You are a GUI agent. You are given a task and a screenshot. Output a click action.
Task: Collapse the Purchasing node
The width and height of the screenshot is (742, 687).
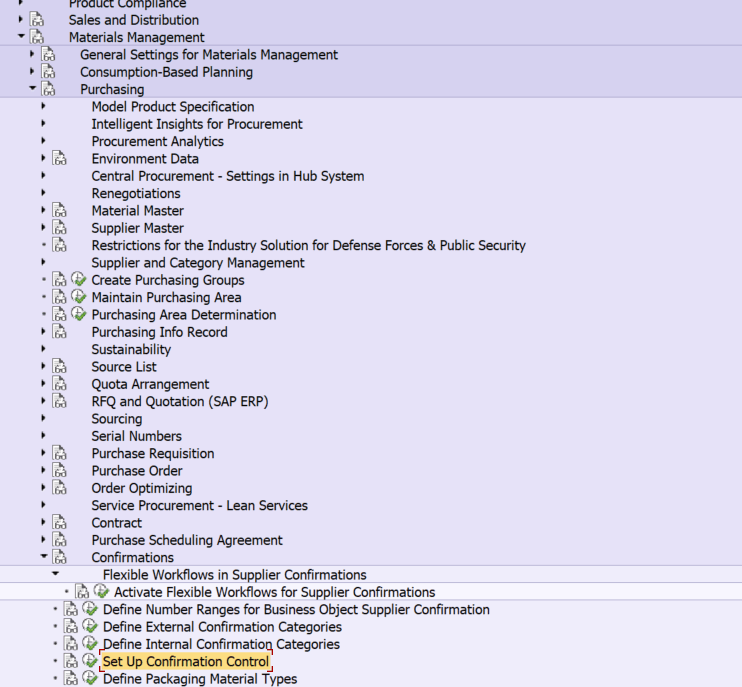pyautogui.click(x=32, y=89)
